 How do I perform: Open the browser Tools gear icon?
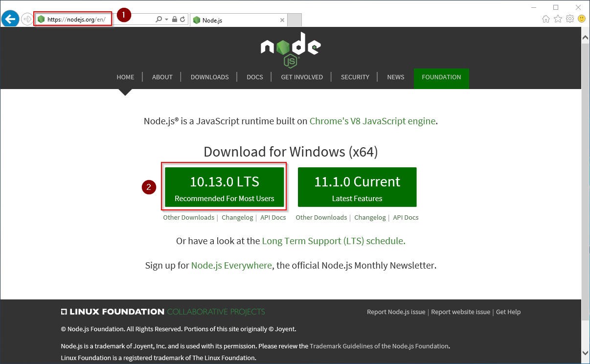click(569, 19)
